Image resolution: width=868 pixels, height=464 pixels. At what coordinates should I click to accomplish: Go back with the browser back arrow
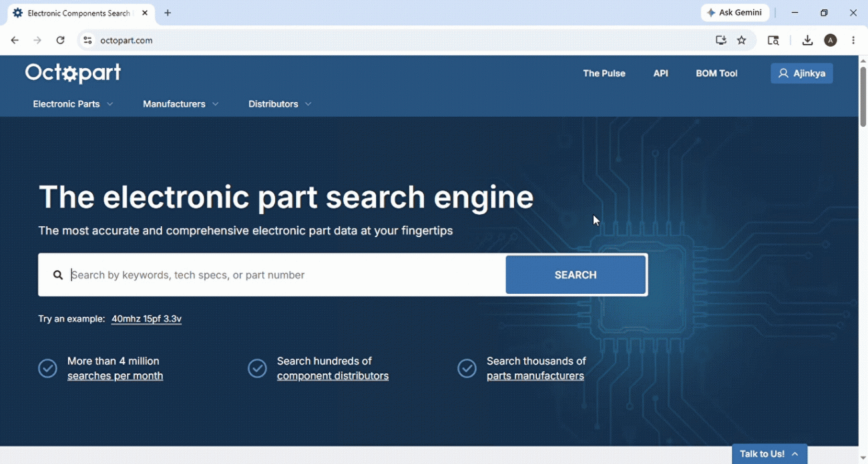[x=15, y=41]
